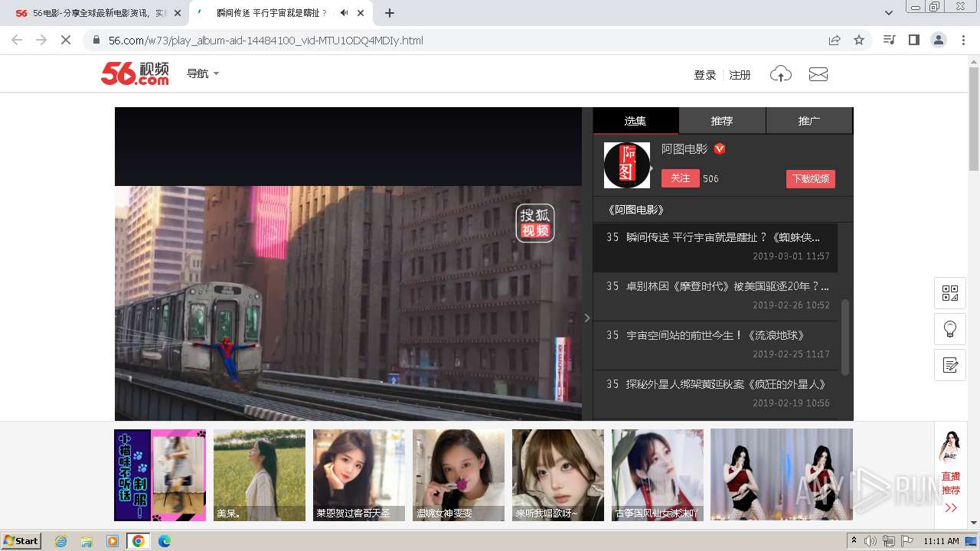980x551 pixels.
Task: Open Microsoft Edge from taskbar
Action: pyautogui.click(x=164, y=541)
